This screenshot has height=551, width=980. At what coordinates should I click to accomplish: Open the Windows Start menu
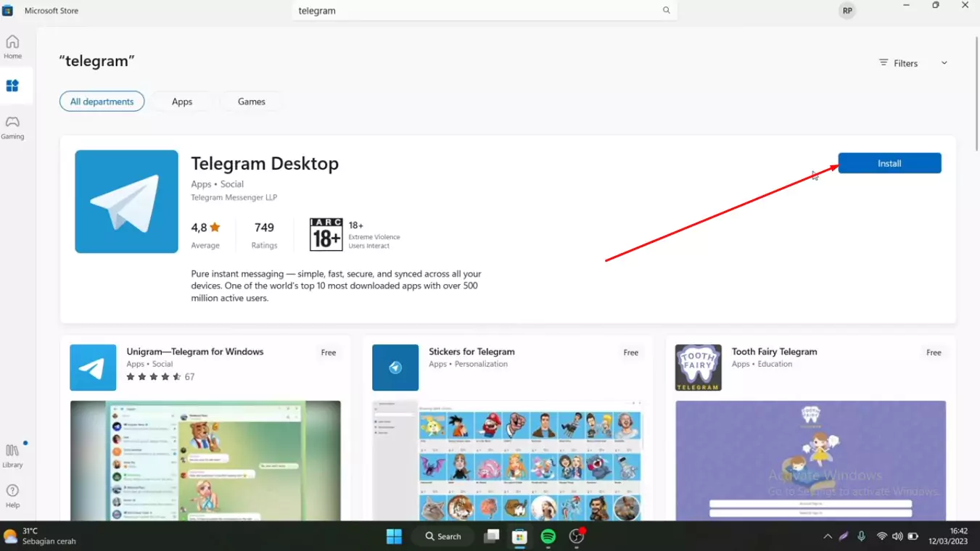pyautogui.click(x=394, y=536)
